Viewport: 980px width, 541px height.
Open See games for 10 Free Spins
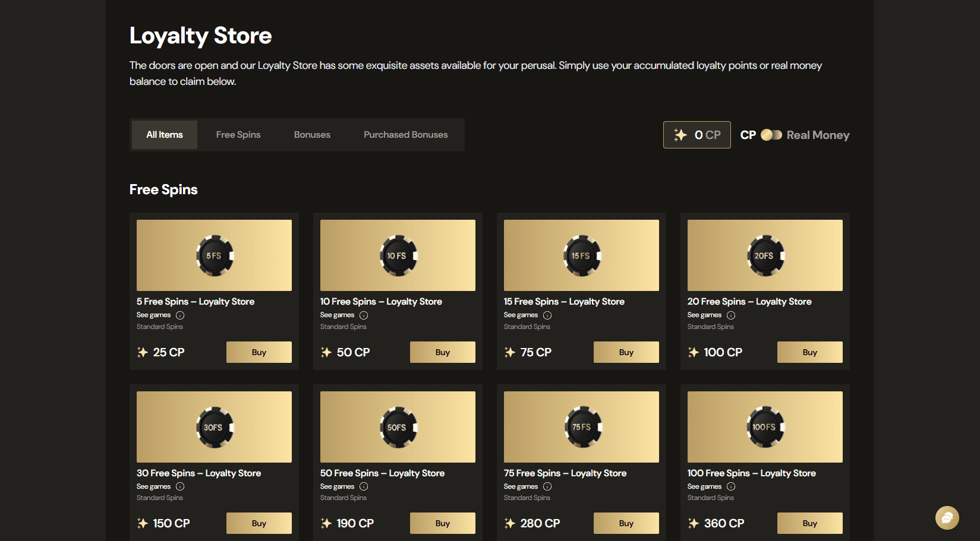tap(336, 315)
